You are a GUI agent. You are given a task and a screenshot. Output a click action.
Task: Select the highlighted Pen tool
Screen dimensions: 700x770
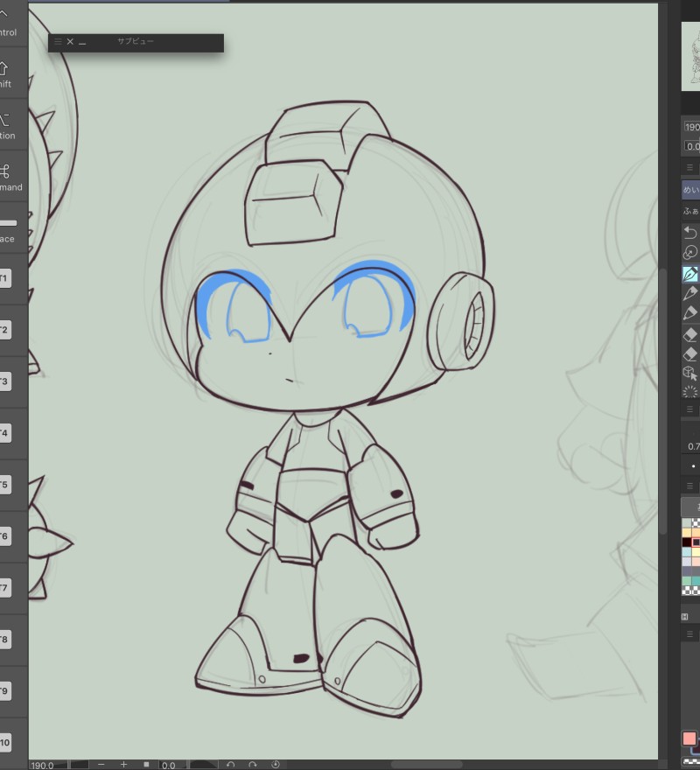click(690, 274)
